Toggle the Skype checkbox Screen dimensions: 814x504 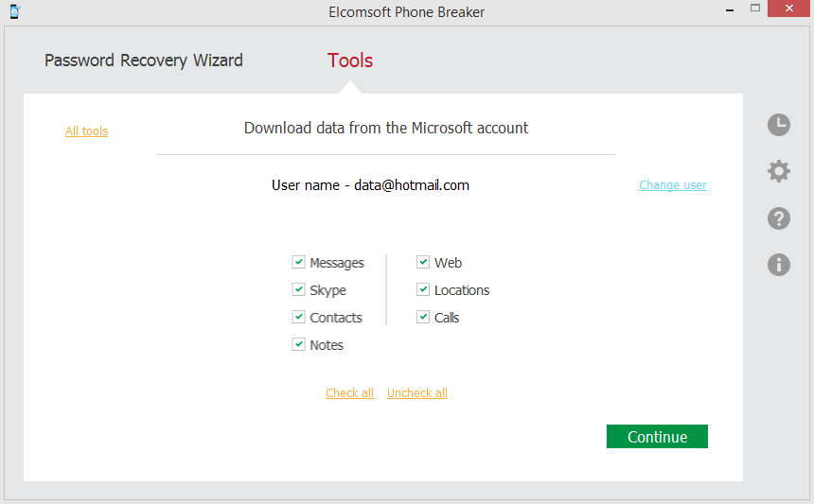(x=299, y=289)
